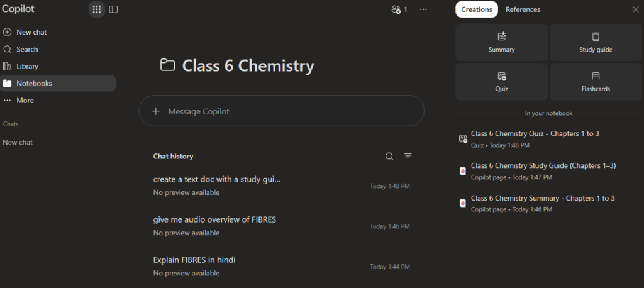Click the Class 6 Chemistry notebook title
Image resolution: width=644 pixels, height=288 pixels.
[x=248, y=65]
